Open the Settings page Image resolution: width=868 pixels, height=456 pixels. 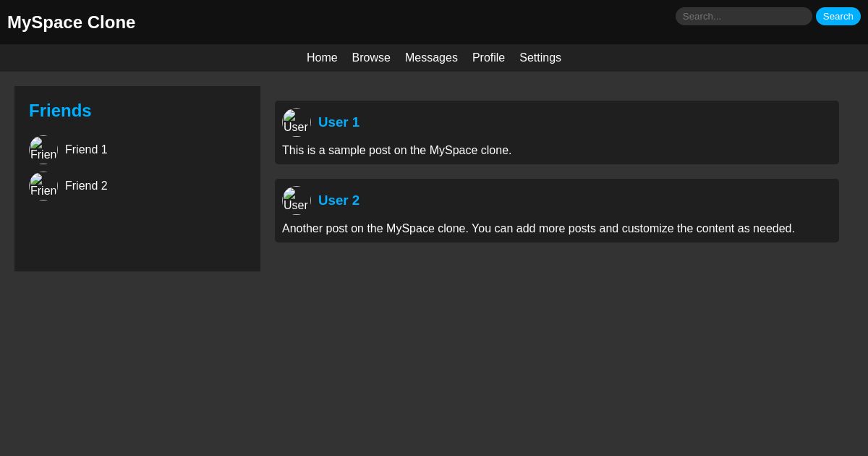pyautogui.click(x=540, y=58)
